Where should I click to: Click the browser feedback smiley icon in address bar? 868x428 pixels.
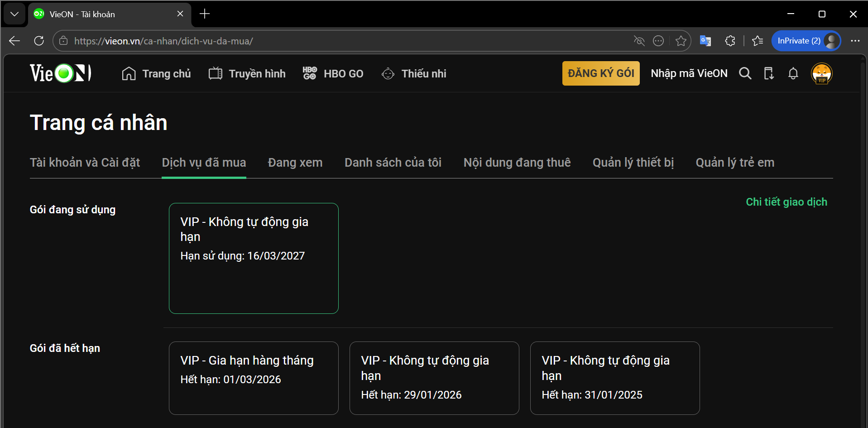[x=658, y=41]
